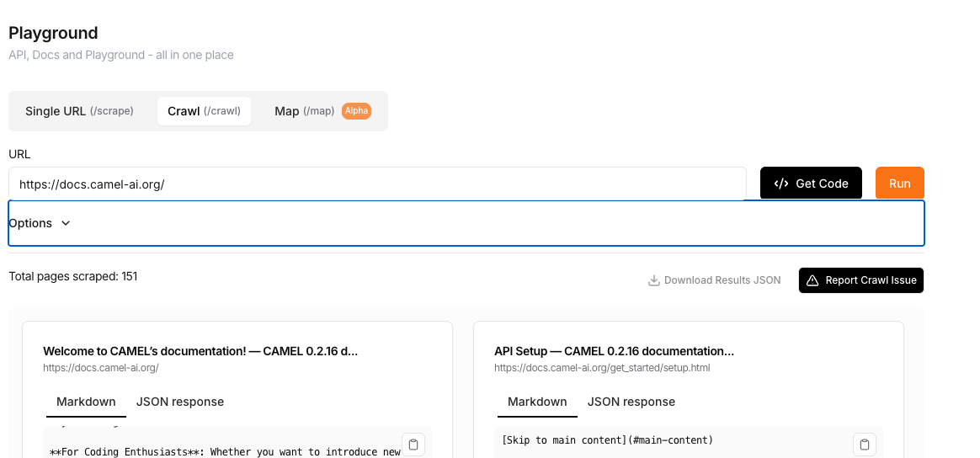The image size is (980, 458).
Task: Click the Options label
Action: click(30, 223)
